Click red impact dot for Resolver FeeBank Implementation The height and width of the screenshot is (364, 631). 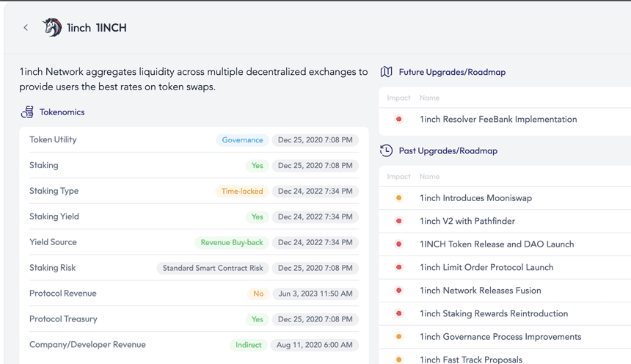(399, 119)
